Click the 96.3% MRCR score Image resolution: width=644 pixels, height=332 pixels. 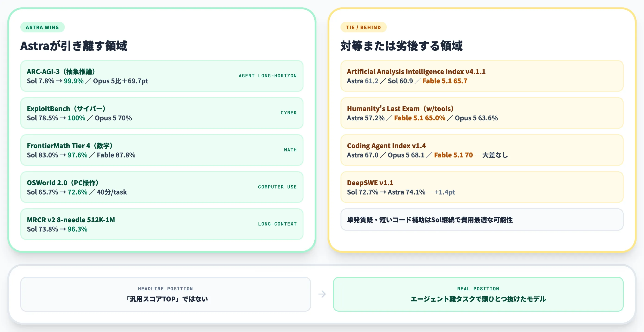coord(77,229)
